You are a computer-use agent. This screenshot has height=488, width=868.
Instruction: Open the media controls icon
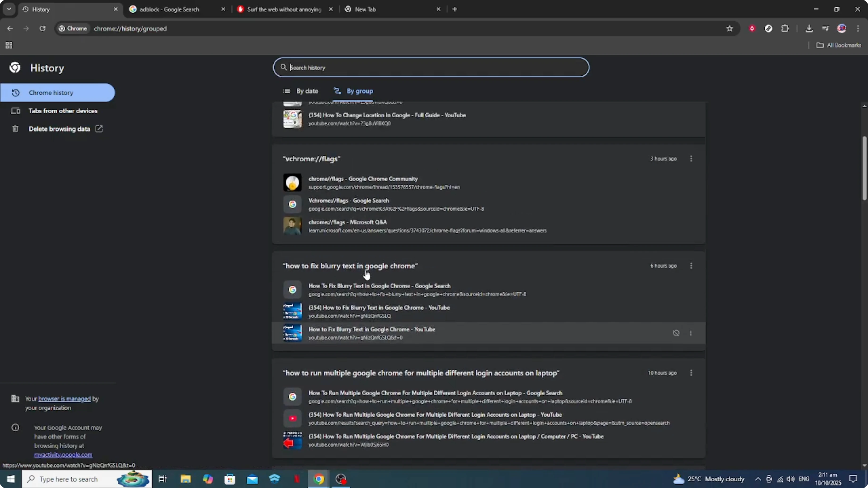[x=826, y=28]
